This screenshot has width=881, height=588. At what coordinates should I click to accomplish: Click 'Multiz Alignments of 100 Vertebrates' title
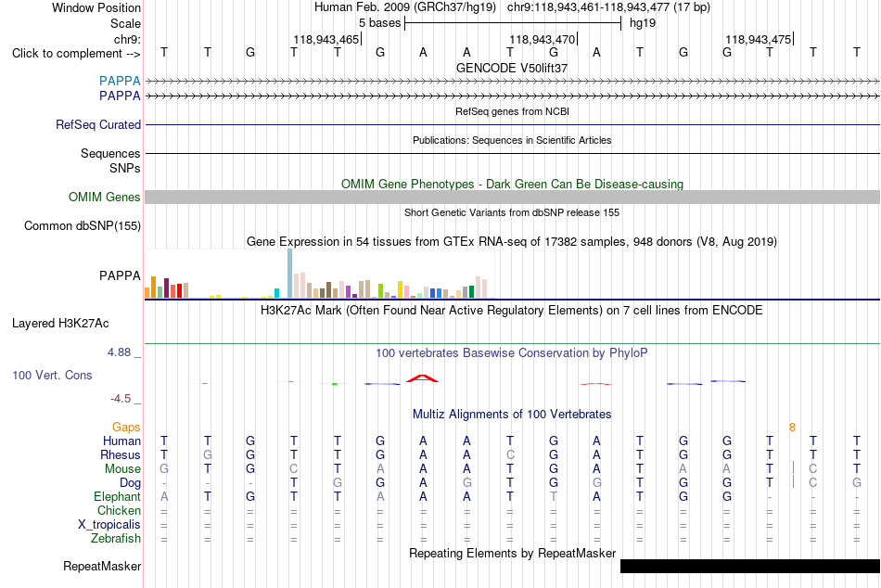[x=512, y=415]
